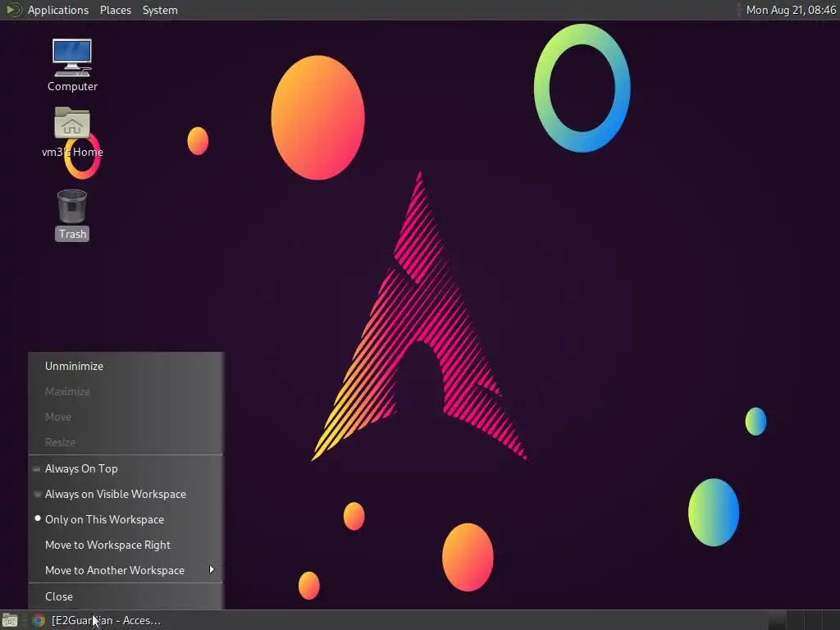Toggle Always On Top option
The width and height of the screenshot is (840, 630).
click(x=126, y=468)
